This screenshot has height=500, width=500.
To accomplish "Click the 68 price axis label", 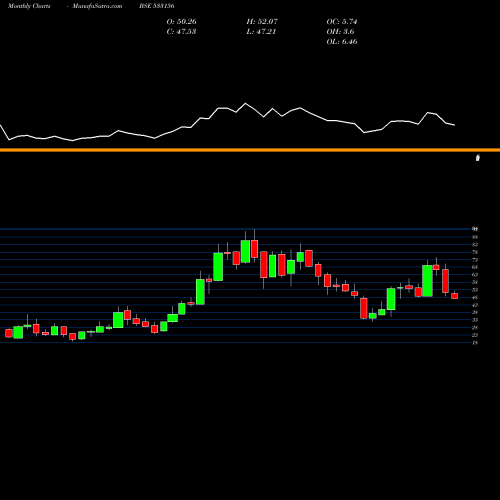I will point(475,267).
